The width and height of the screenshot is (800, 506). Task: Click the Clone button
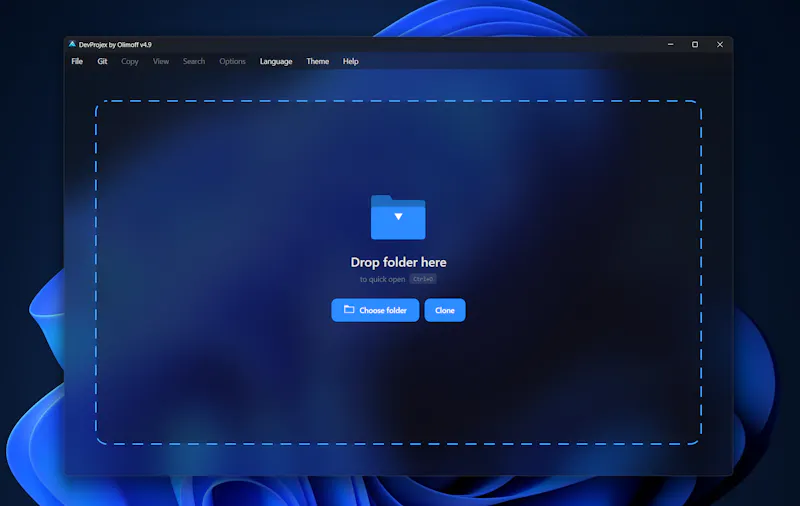(x=445, y=310)
